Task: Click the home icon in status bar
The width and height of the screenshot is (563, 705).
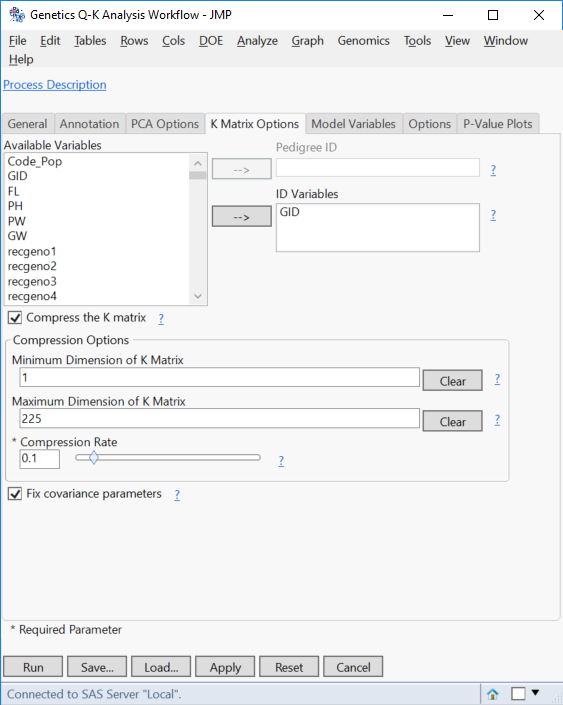Action: point(492,694)
